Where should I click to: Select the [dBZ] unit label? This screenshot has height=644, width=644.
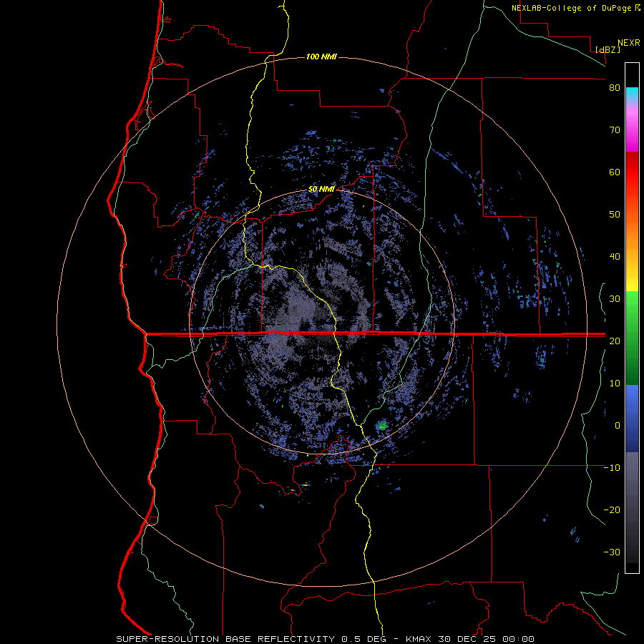[x=608, y=49]
